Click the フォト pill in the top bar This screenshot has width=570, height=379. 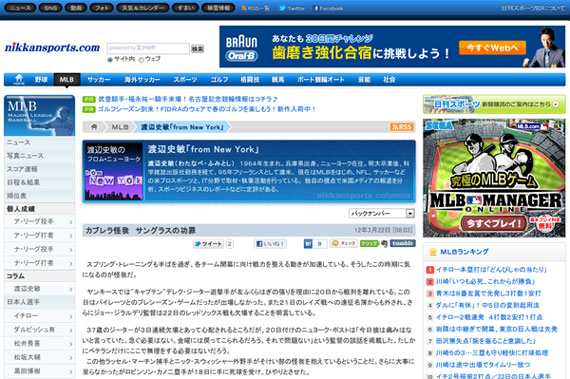coord(102,8)
